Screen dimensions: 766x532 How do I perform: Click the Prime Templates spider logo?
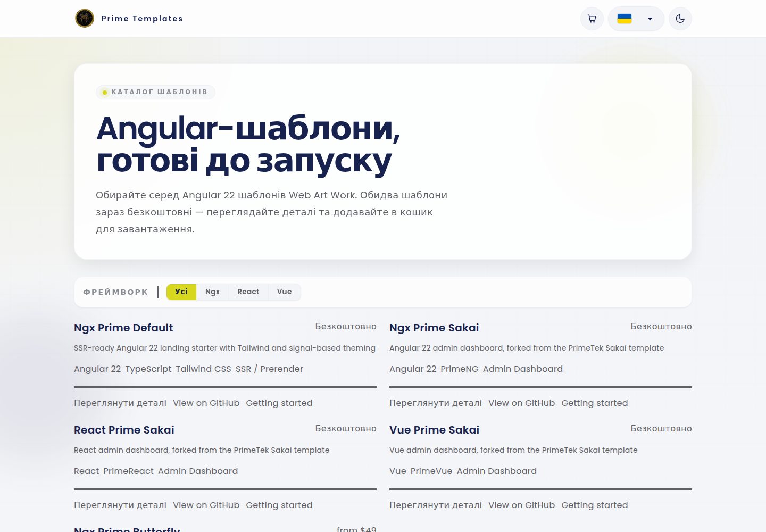(85, 18)
